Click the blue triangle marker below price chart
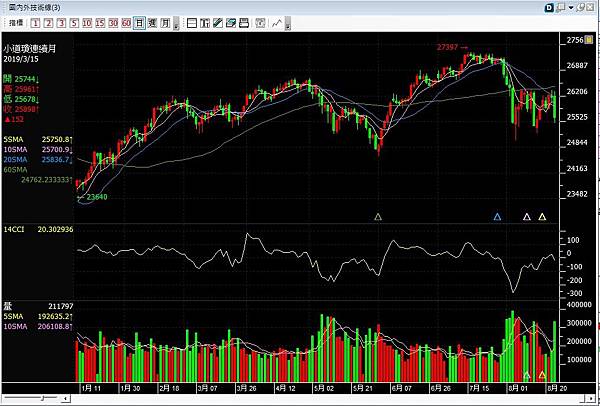Viewport: 600px width, 406px height. (x=497, y=217)
